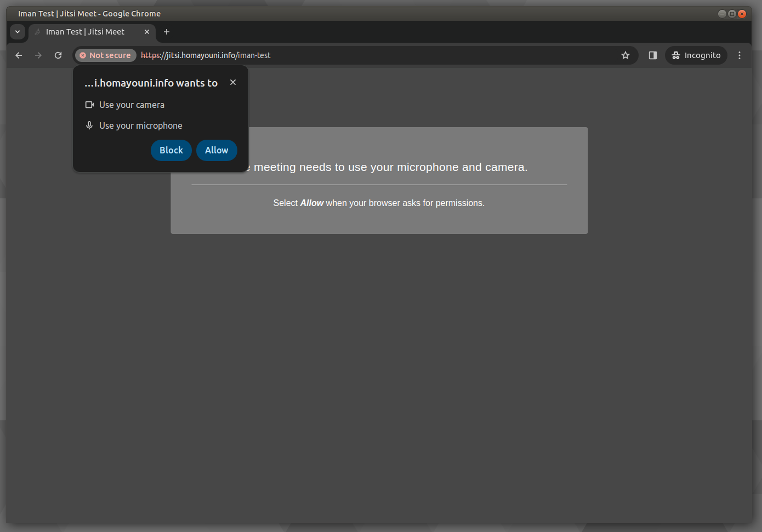Block camera and microphone access
Image resolution: width=762 pixels, height=532 pixels.
[171, 150]
